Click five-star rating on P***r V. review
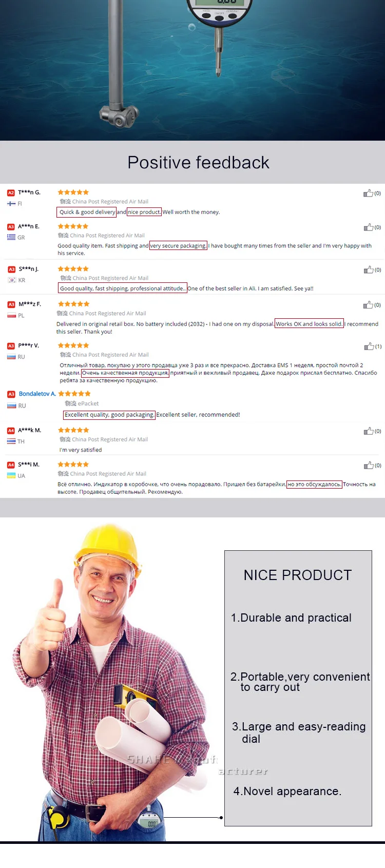 tap(73, 345)
